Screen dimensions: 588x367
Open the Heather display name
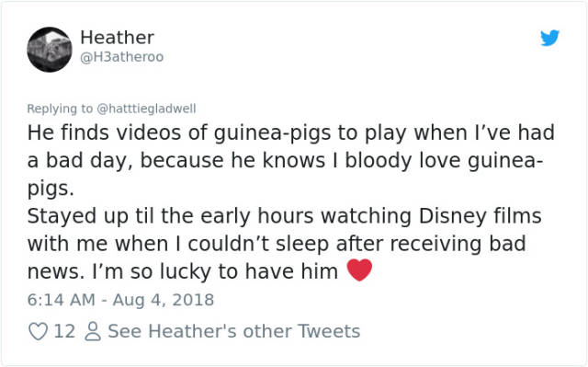click(117, 37)
